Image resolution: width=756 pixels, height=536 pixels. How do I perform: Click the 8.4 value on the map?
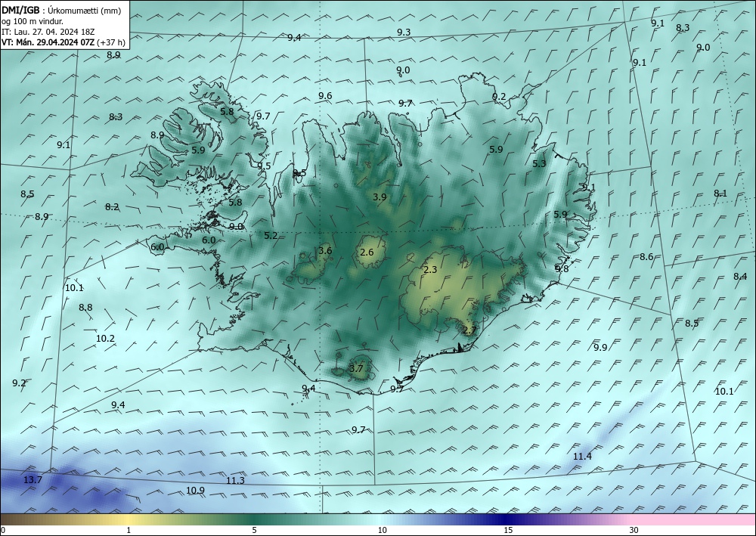tap(740, 276)
